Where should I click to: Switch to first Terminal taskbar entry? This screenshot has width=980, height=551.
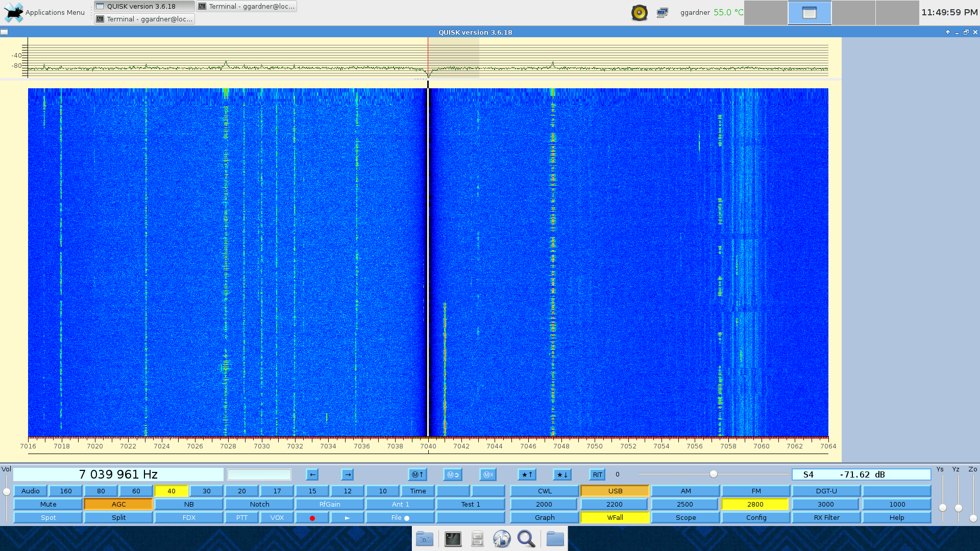pos(247,6)
